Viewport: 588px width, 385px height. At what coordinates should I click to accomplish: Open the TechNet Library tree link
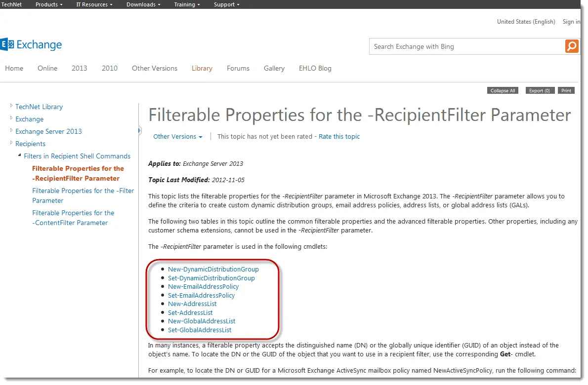tap(39, 107)
